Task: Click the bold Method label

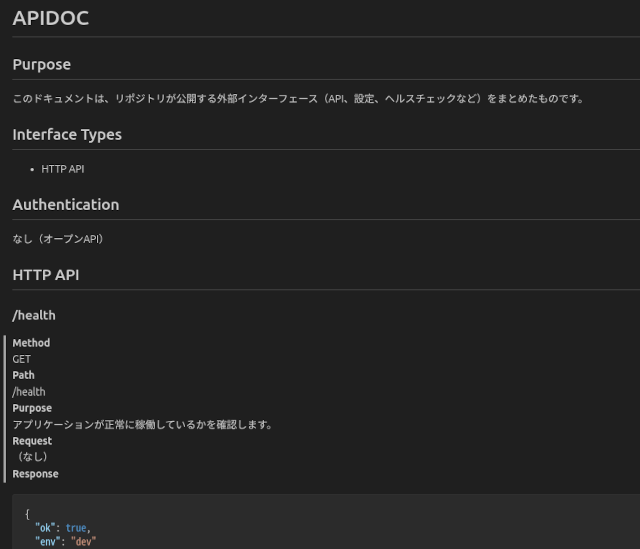Action: [31, 343]
